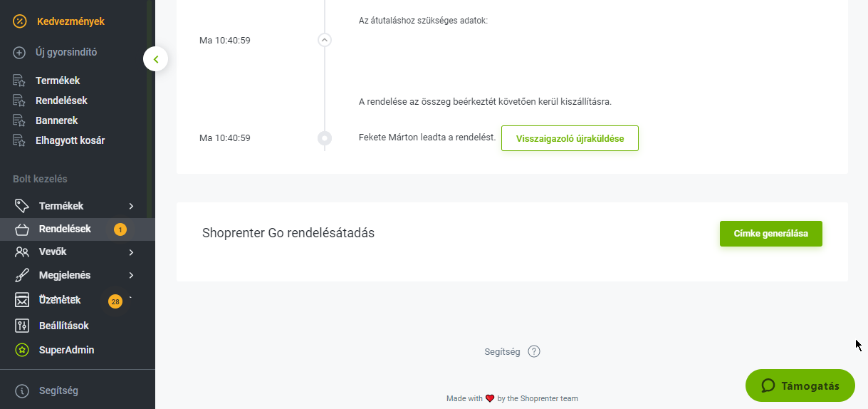Open the Üzenetek menu item
This screenshot has height=409, width=868.
coord(78,300)
